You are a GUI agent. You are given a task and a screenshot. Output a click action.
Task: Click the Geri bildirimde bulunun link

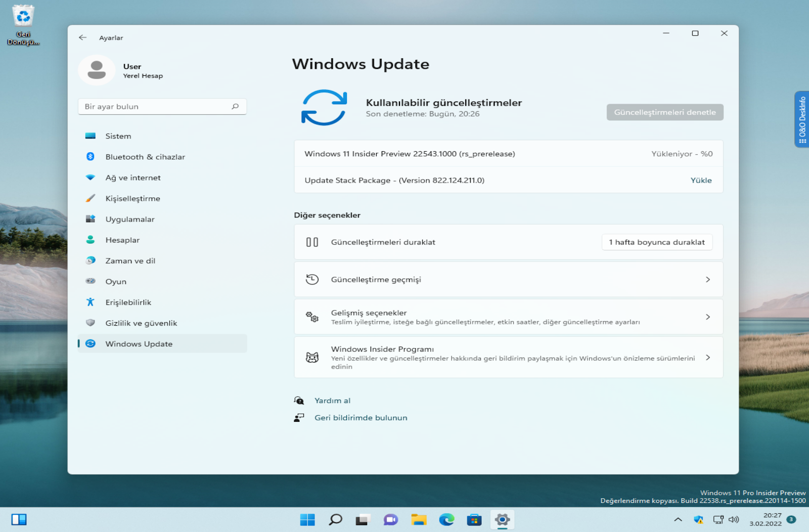361,418
